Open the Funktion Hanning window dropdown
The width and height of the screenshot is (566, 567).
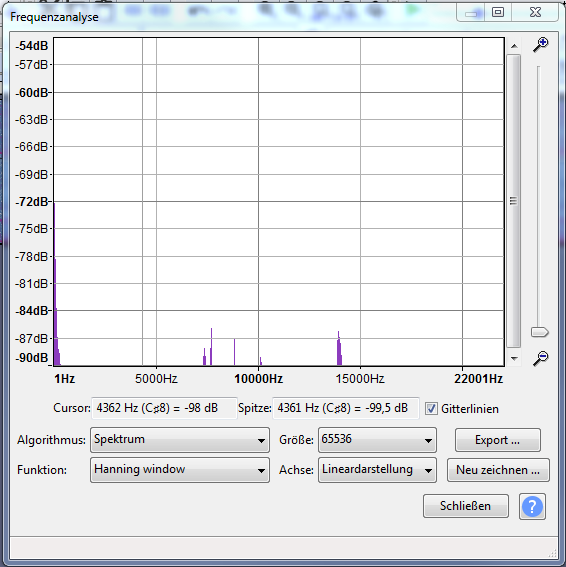point(180,470)
